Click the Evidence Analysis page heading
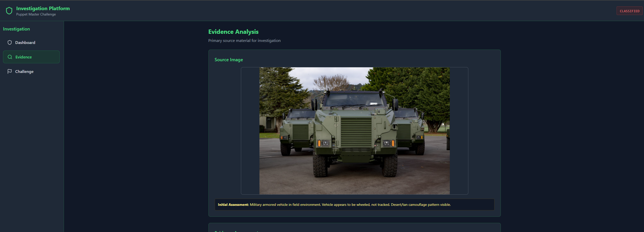 pos(233,32)
